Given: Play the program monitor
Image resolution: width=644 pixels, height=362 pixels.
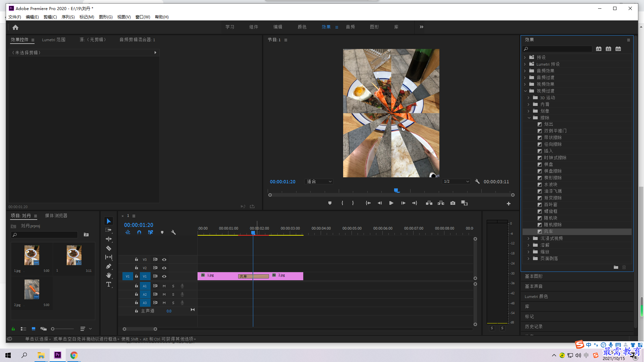Looking at the screenshot, I should [391, 203].
